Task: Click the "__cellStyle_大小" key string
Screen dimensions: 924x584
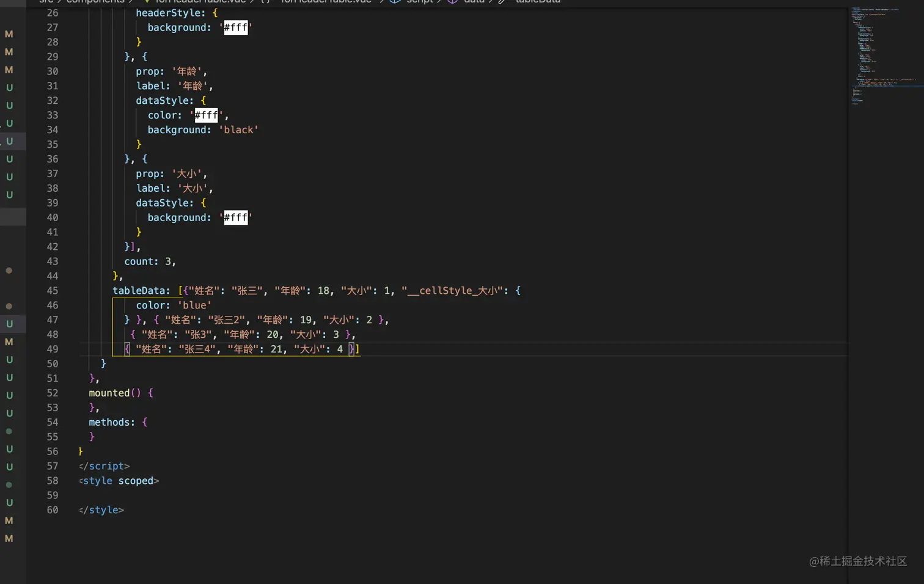Action: coord(452,291)
